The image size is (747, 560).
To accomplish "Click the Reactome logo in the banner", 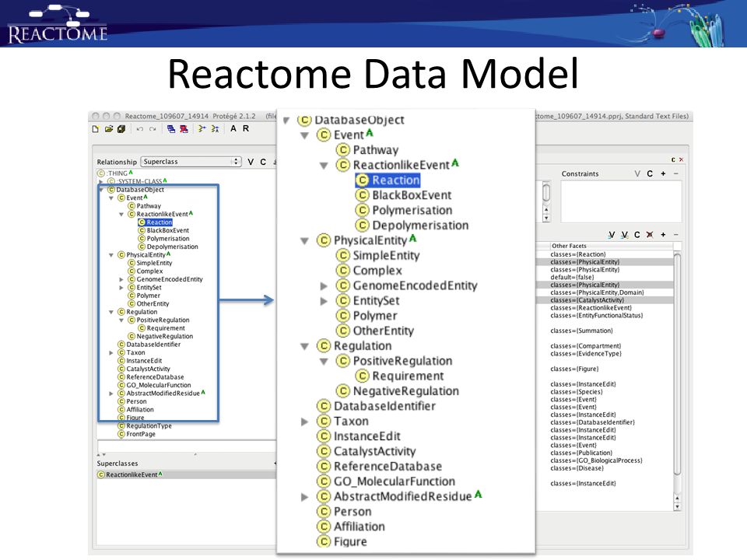I will pyautogui.click(x=58, y=24).
